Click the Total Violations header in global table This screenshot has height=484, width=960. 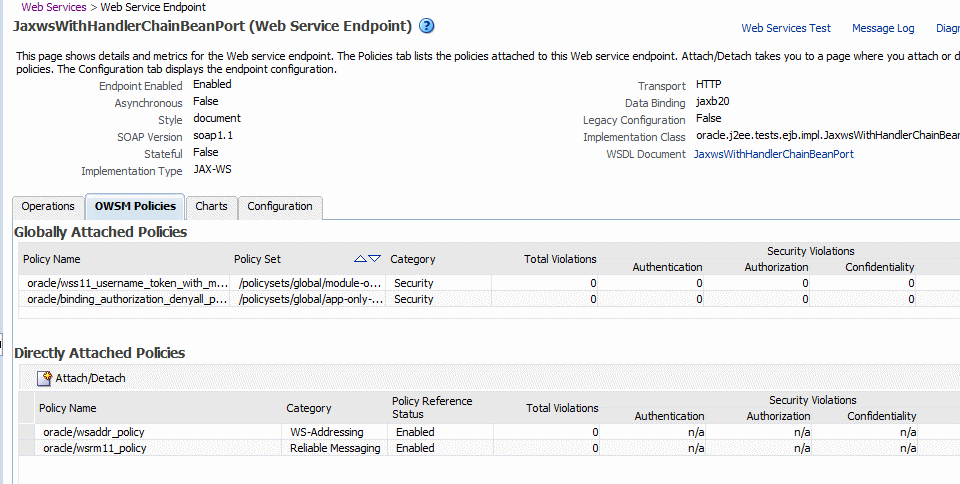pyautogui.click(x=560, y=259)
